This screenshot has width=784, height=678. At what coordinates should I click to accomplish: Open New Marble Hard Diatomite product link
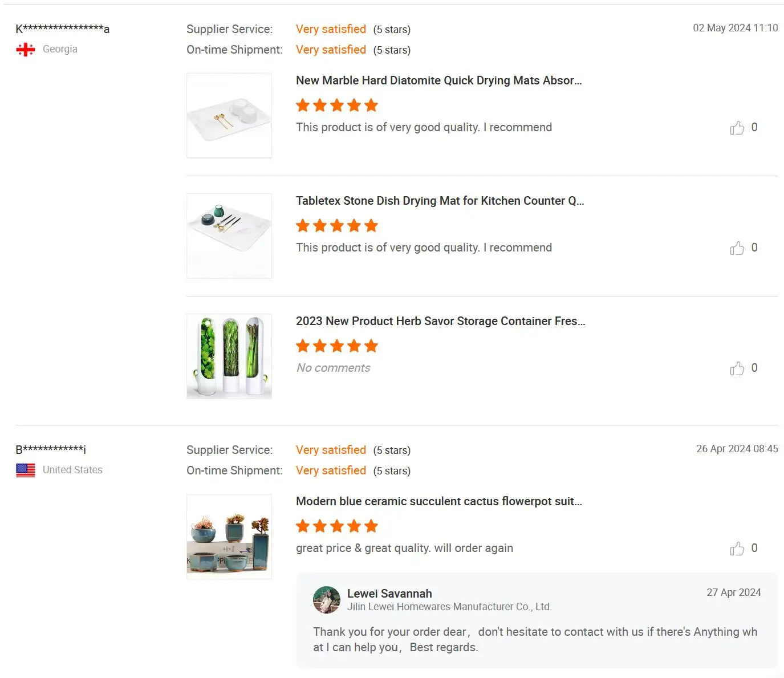pos(438,80)
